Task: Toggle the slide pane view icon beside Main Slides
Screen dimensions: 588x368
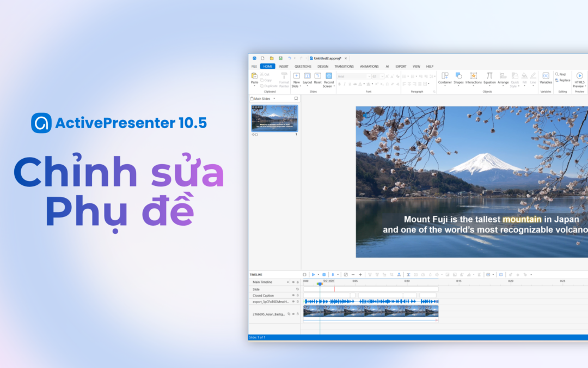Action: [x=296, y=98]
